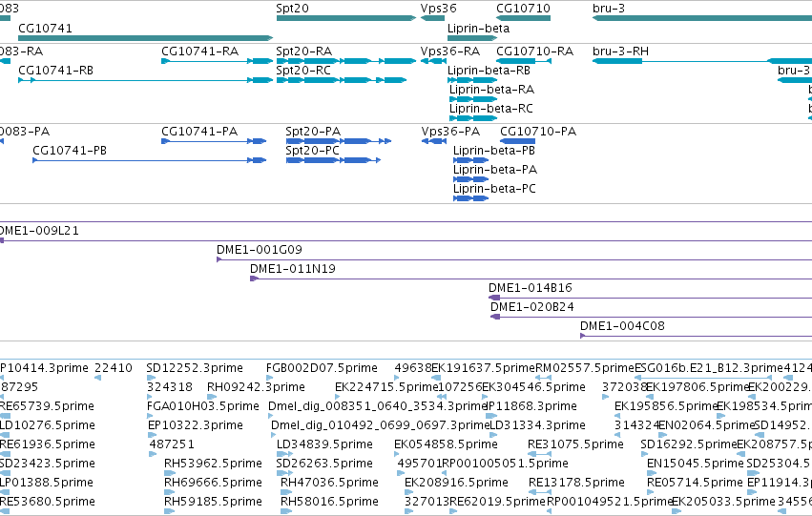Click EST EN15045.5prime
The width and height of the screenshot is (812, 516).
tap(652, 473)
